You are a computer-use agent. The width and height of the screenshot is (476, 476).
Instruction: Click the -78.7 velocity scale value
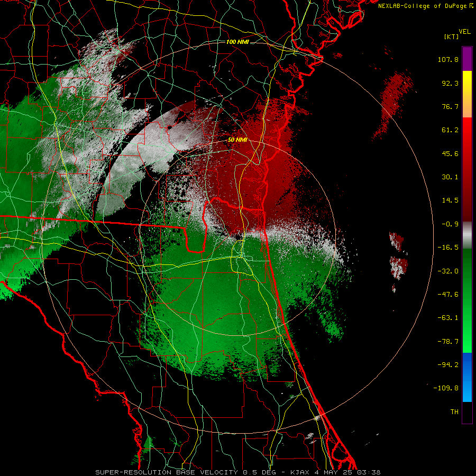click(448, 342)
